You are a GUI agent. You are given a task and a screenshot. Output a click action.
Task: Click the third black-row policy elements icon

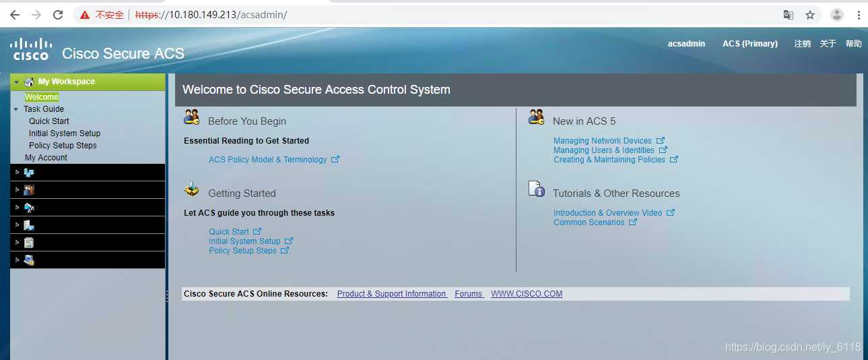[29, 208]
